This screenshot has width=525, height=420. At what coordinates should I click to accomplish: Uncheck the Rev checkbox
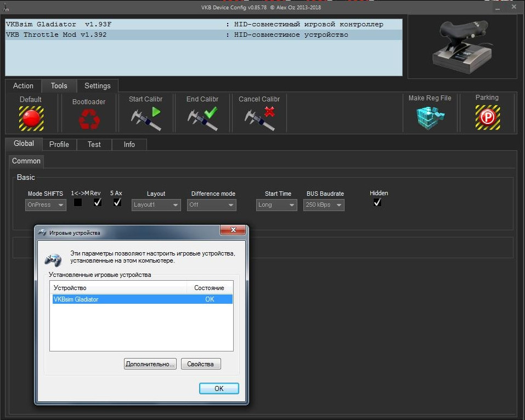98,202
